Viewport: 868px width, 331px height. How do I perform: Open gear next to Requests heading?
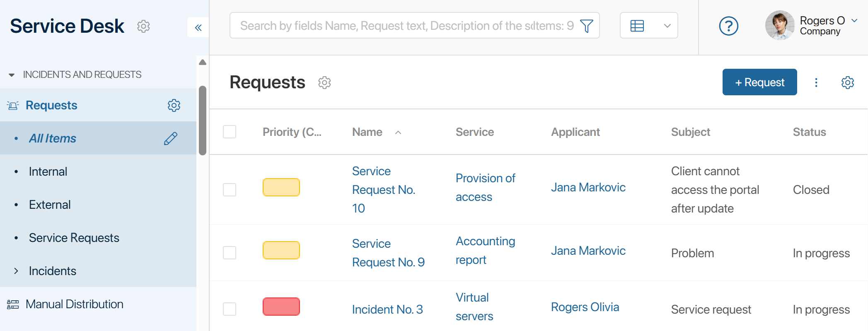[x=324, y=82]
